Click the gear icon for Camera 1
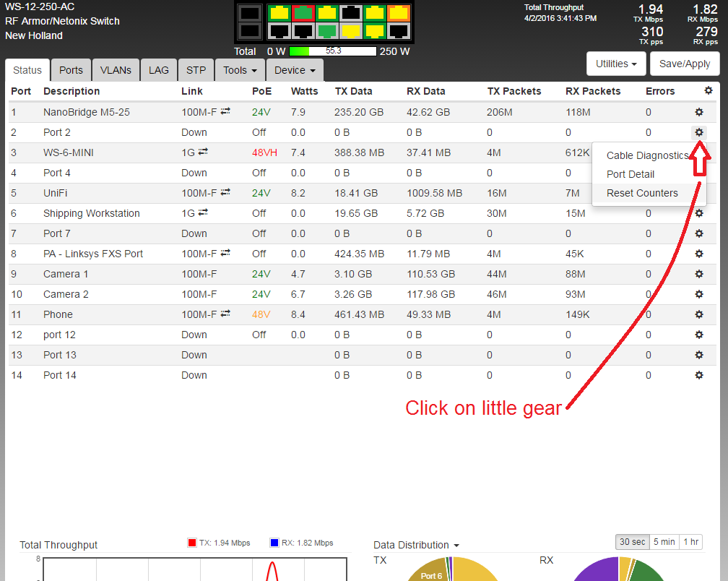The height and width of the screenshot is (581, 728). tap(698, 274)
